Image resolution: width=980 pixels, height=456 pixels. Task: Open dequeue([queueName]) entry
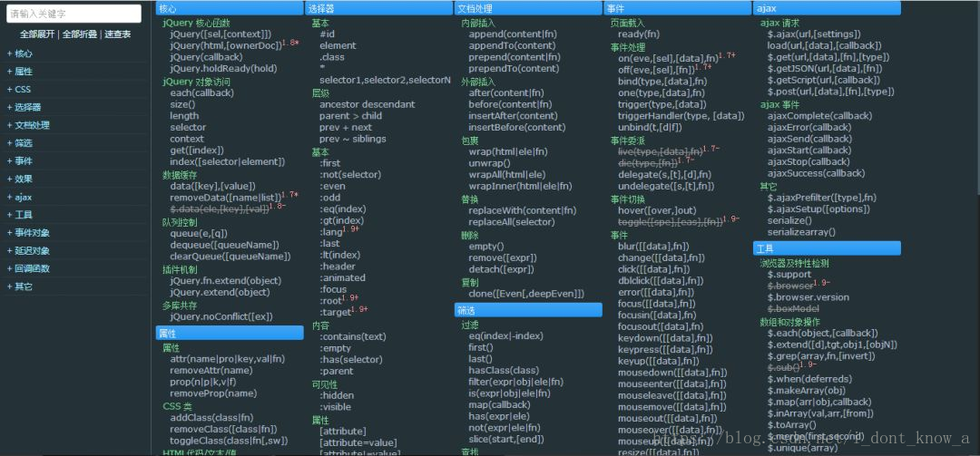coord(224,245)
